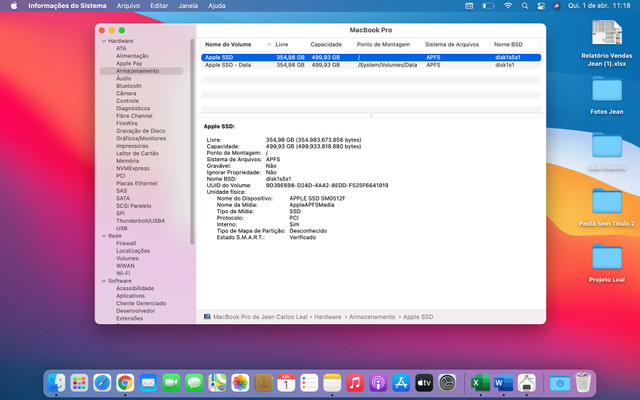Open Contacts app in the Dock

[263, 383]
